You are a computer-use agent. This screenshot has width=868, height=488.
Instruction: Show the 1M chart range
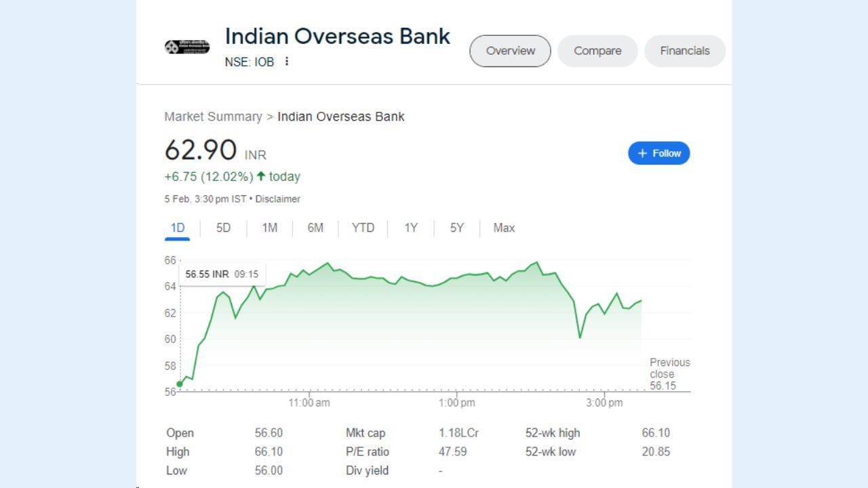pyautogui.click(x=269, y=228)
